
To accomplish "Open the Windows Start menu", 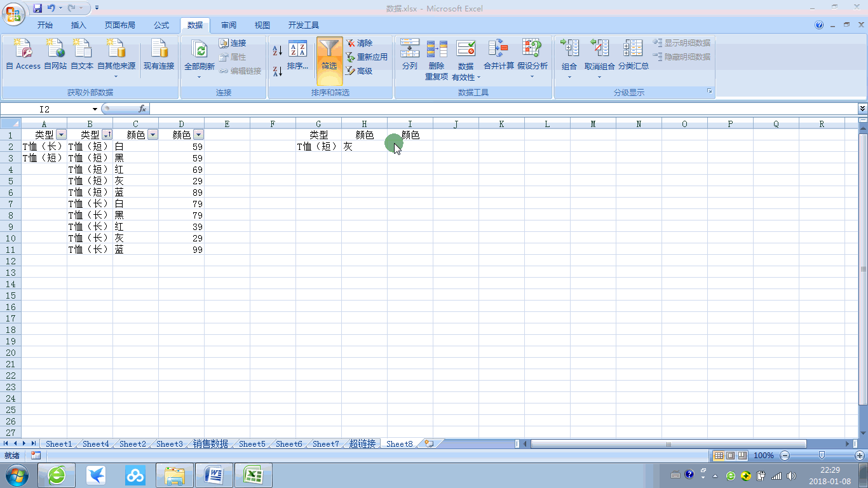I will point(16,475).
